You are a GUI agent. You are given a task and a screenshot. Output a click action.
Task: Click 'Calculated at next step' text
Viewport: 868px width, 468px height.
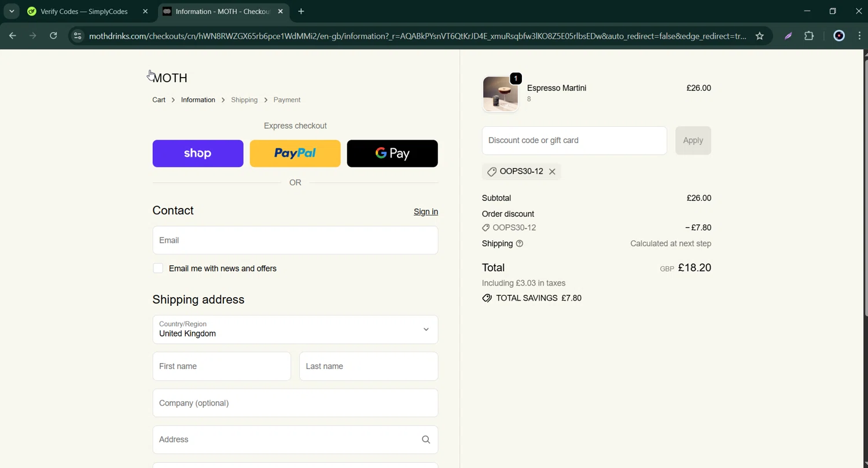[671, 244]
